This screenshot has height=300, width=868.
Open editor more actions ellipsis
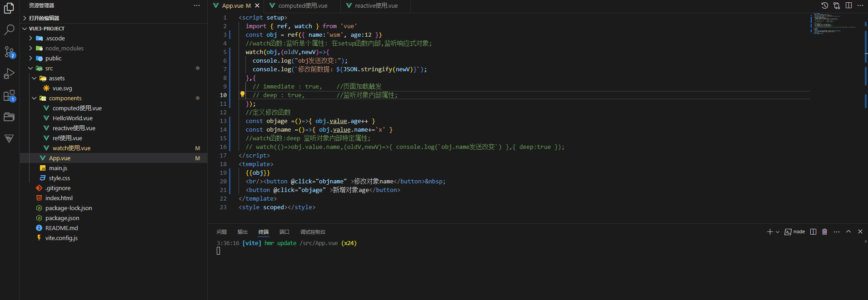click(x=860, y=5)
